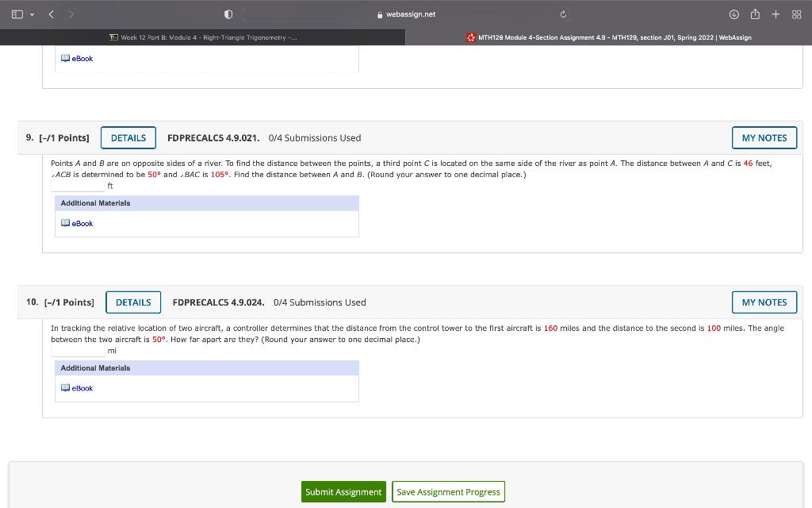Click the Share icon in the toolbar

coord(753,13)
